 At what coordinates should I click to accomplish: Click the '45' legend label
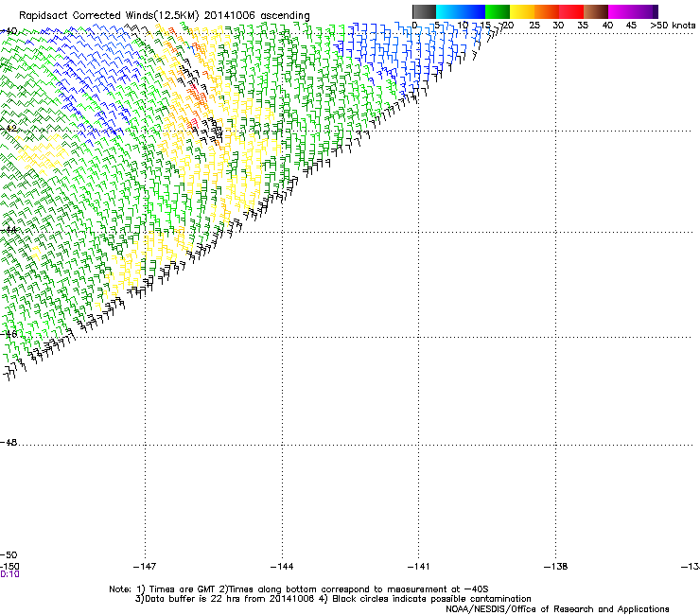tap(631, 26)
